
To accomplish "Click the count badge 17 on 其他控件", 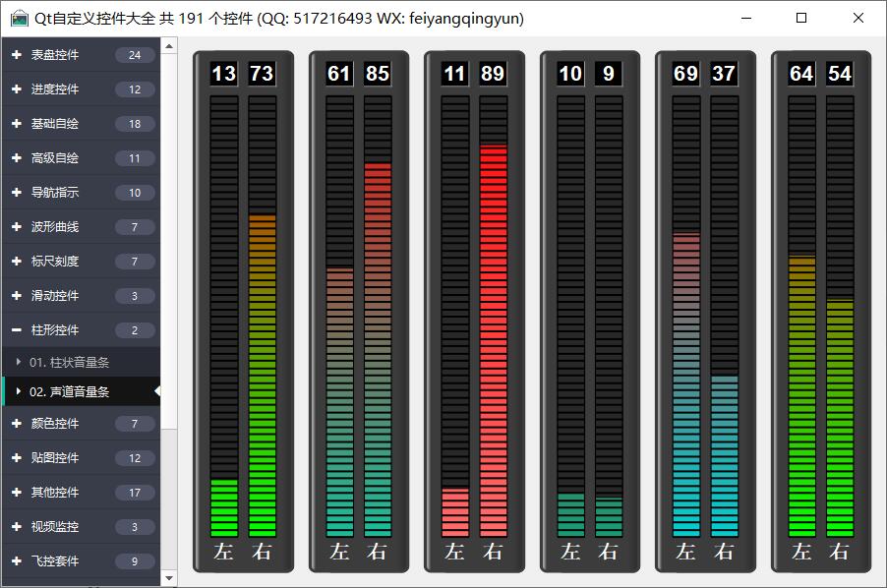I will (x=135, y=493).
